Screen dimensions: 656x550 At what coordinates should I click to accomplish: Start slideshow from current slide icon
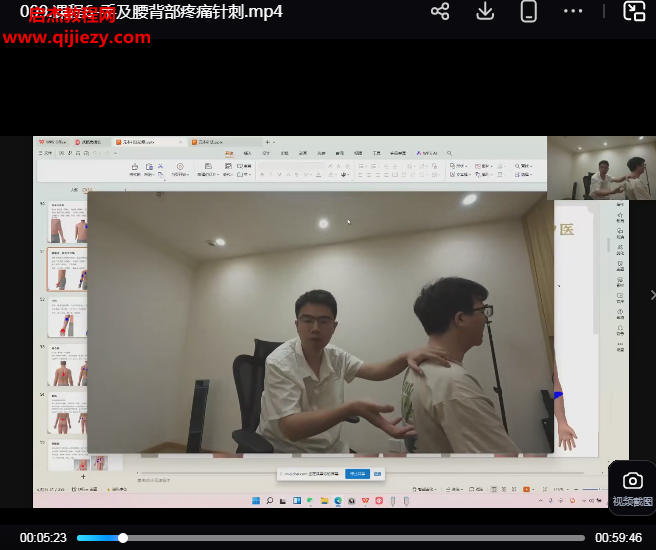[x=180, y=166]
